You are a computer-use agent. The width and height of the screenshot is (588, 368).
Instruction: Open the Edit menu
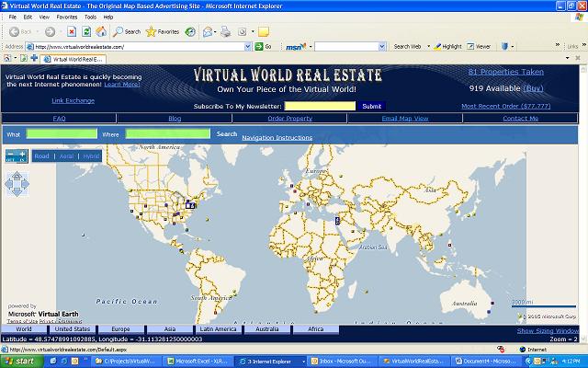click(x=28, y=17)
